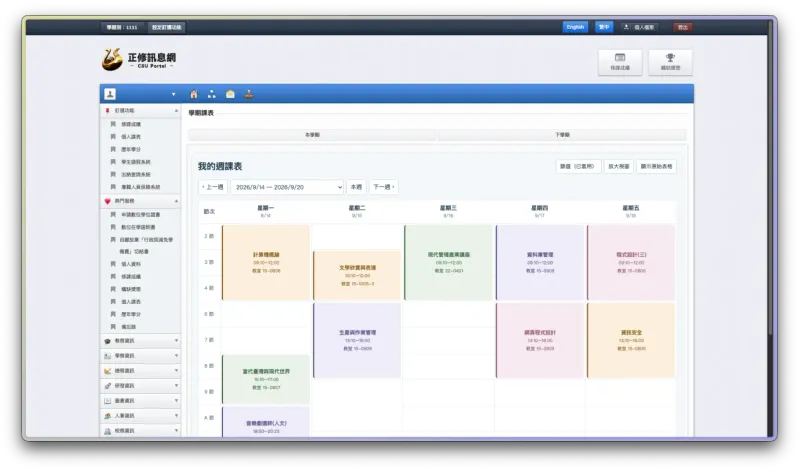Open the 網頁程式設計 course card

540,340
